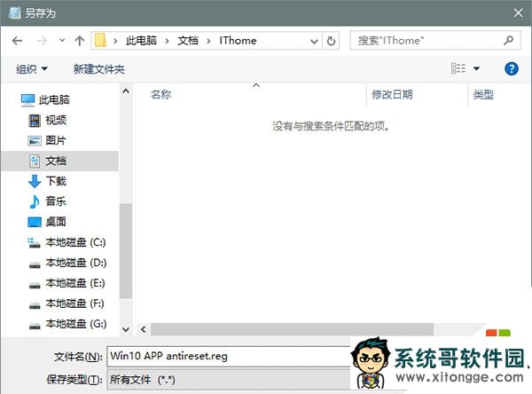The width and height of the screenshot is (532, 394).
Task: Open 本地磁盘 (G:) in sidebar
Action: [x=75, y=324]
